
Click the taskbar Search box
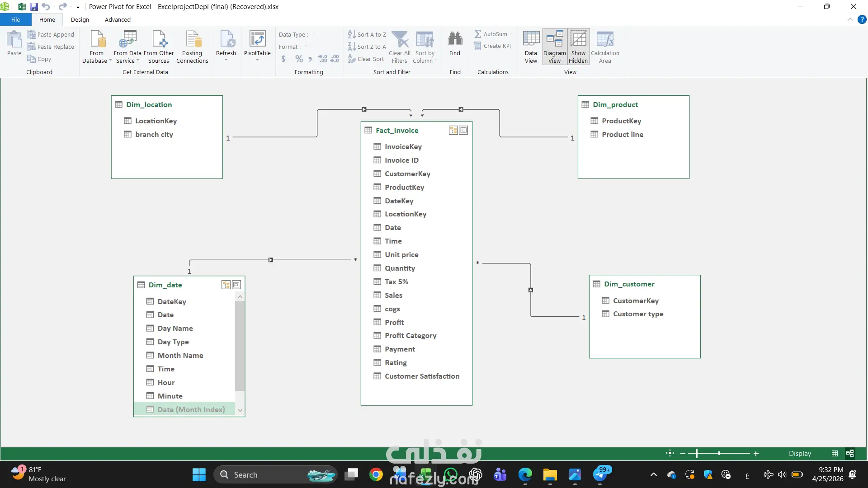[x=275, y=475]
